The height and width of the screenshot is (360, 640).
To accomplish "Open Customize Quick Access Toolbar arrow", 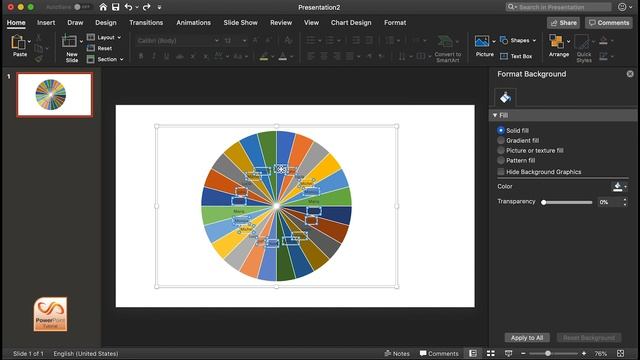I will pos(159,7).
